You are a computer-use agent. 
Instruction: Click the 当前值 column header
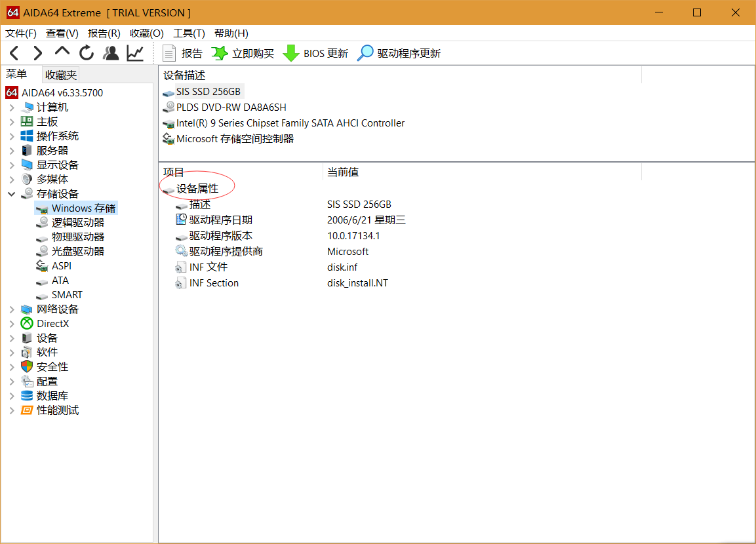343,172
